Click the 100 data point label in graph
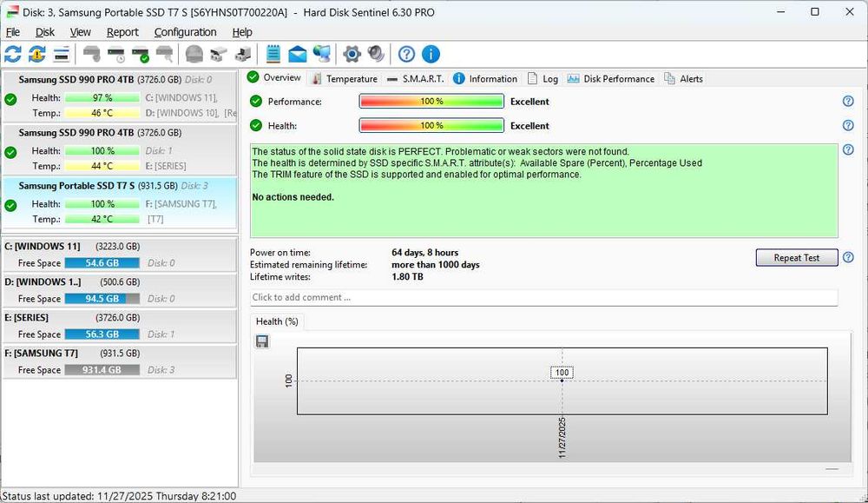This screenshot has height=503, width=868. [x=562, y=373]
